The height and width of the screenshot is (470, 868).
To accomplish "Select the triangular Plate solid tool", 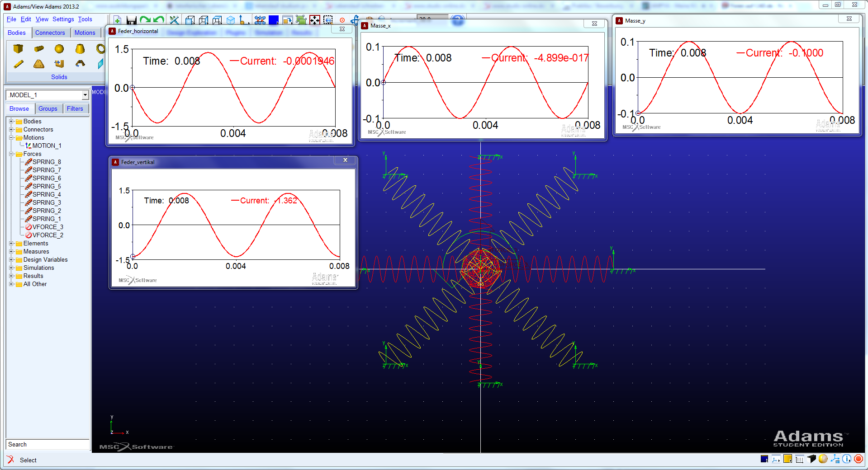I will click(x=39, y=64).
